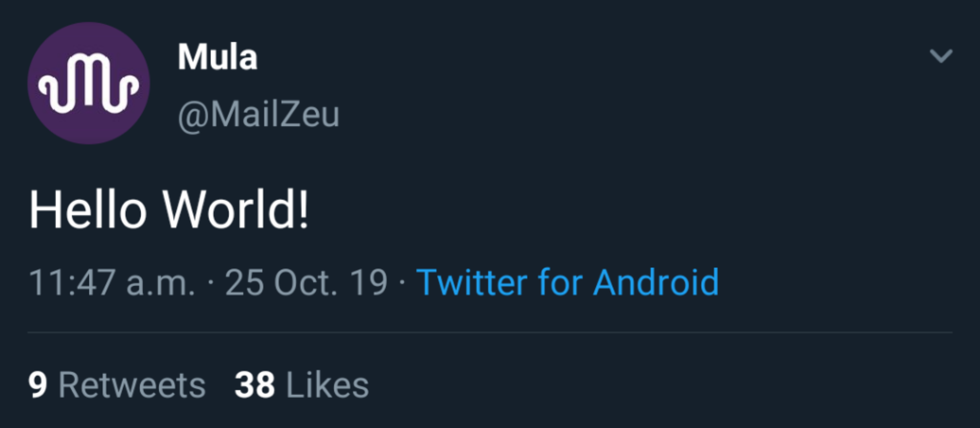Viewport: 980px width, 428px height.
Task: Select the word Android in source label
Action: (x=656, y=283)
